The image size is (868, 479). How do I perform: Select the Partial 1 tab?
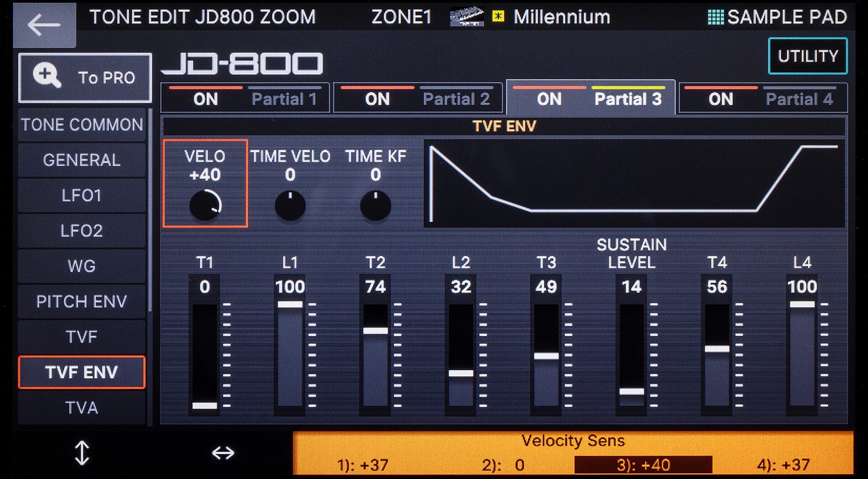(x=284, y=99)
